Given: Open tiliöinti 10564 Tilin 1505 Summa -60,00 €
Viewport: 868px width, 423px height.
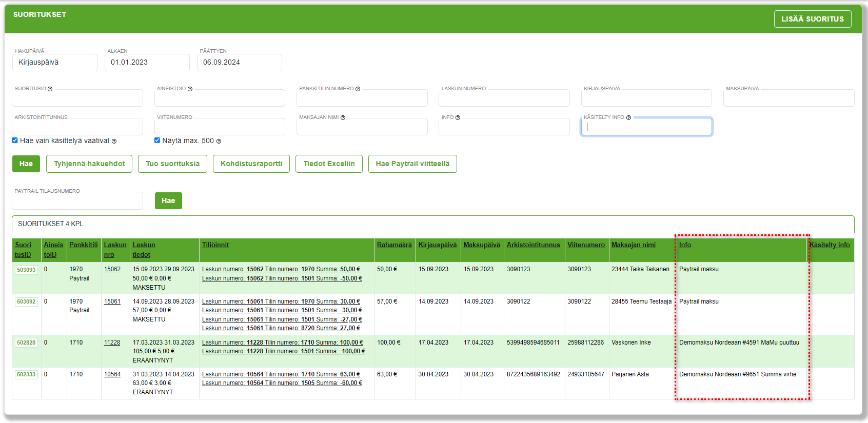Looking at the screenshot, I should pyautogui.click(x=282, y=383).
